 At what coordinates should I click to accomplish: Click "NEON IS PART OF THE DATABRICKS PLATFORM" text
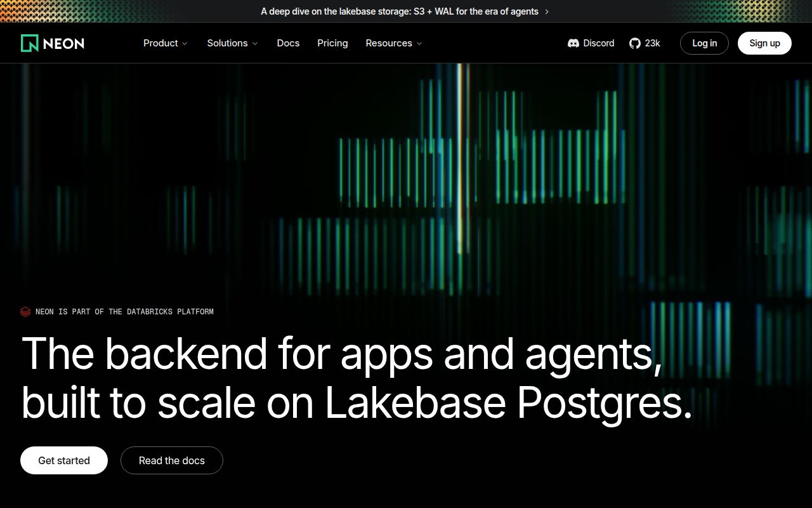pyautogui.click(x=124, y=312)
